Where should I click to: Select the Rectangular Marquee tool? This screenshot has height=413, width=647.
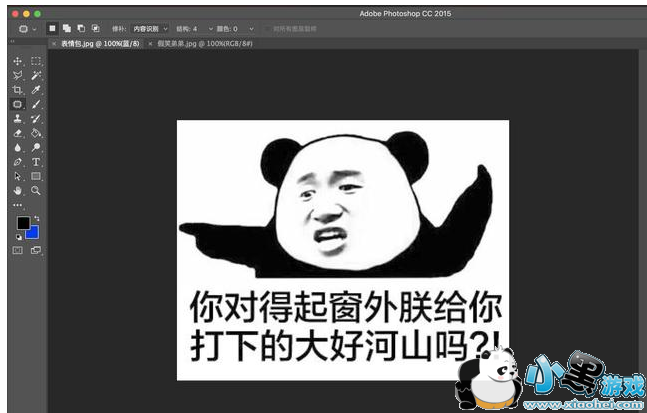point(36,62)
